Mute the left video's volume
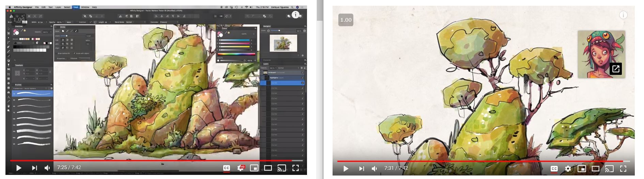 tap(47, 168)
